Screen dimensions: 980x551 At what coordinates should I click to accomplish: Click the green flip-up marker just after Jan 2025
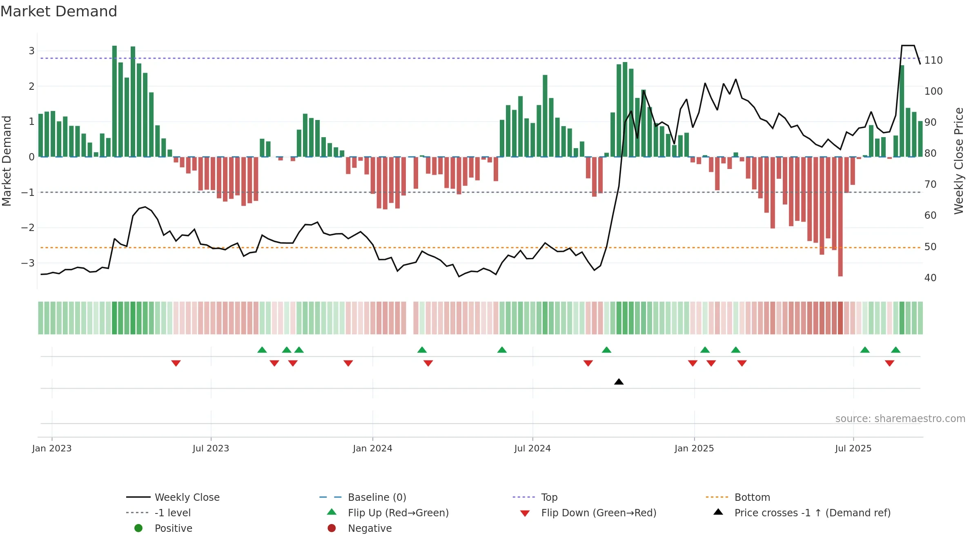[705, 350]
